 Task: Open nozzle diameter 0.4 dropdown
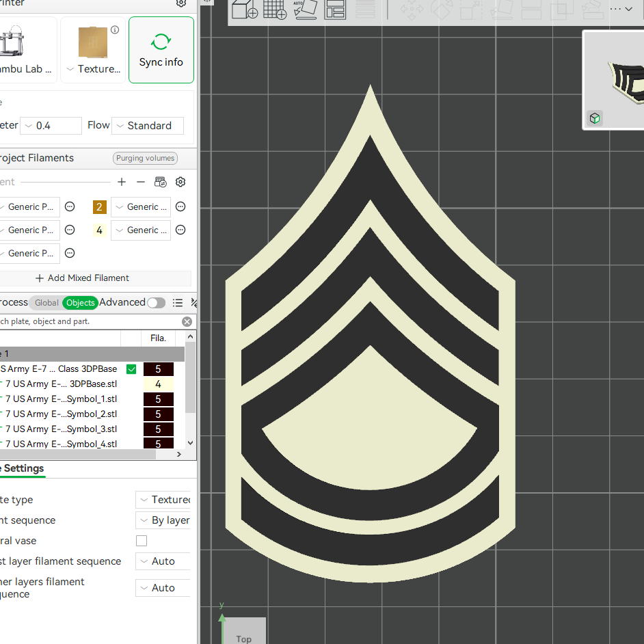[x=51, y=126]
